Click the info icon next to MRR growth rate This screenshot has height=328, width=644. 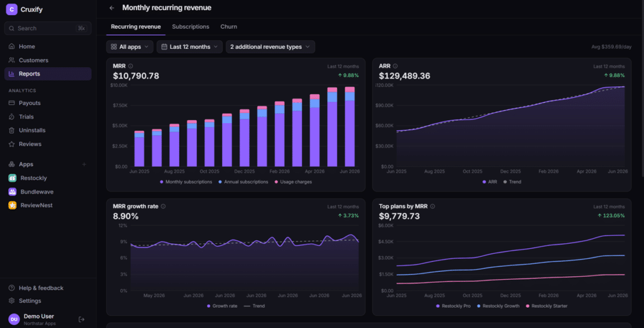(163, 207)
